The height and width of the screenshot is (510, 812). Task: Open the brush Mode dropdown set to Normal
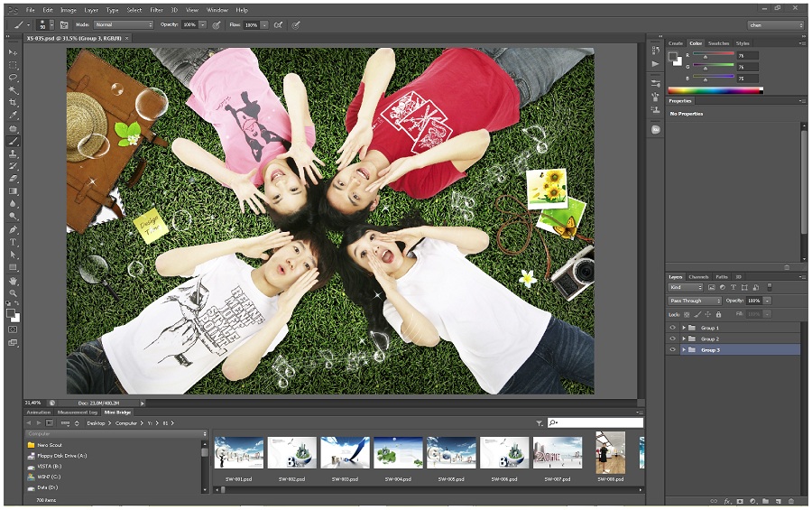pos(124,24)
